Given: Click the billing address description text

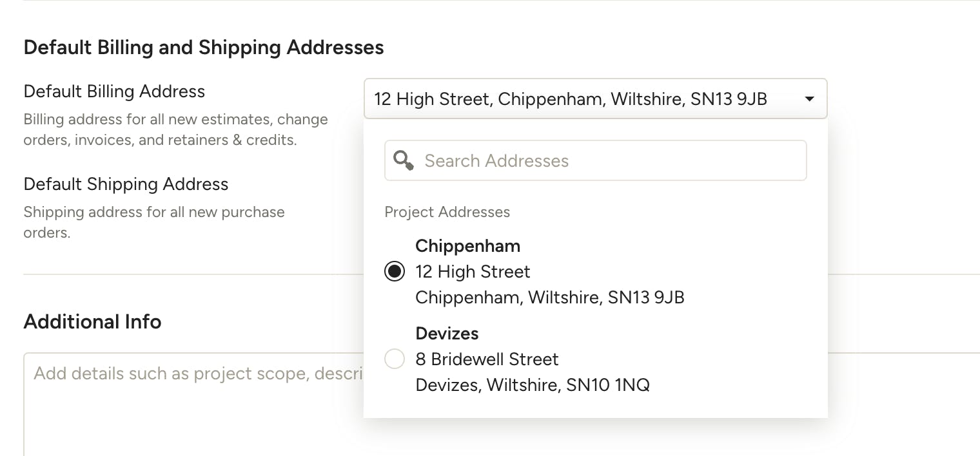Looking at the screenshot, I should (175, 129).
